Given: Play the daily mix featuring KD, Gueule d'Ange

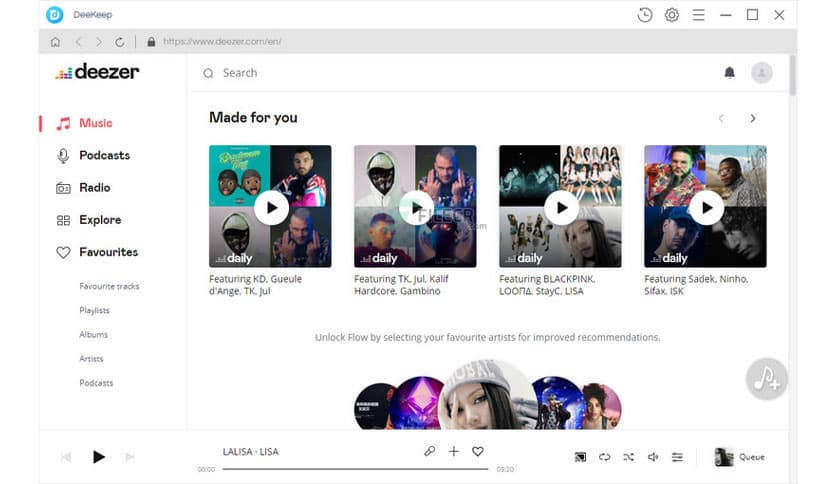Looking at the screenshot, I should point(271,207).
